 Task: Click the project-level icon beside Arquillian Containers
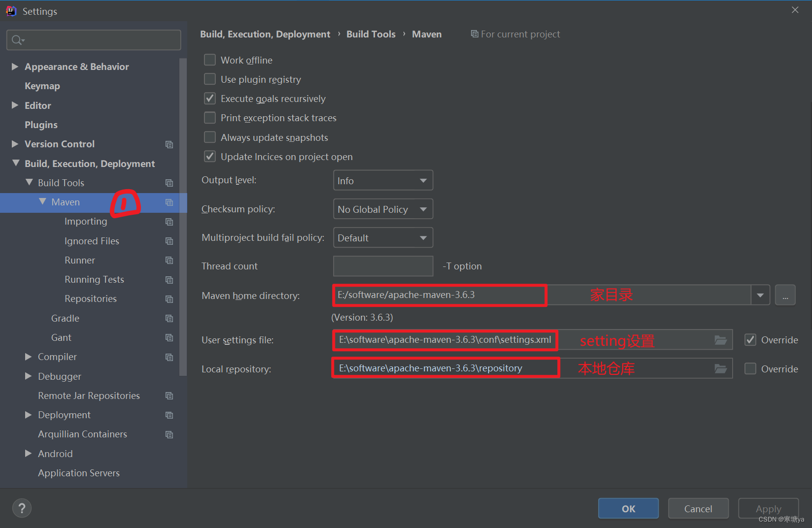[x=169, y=434]
